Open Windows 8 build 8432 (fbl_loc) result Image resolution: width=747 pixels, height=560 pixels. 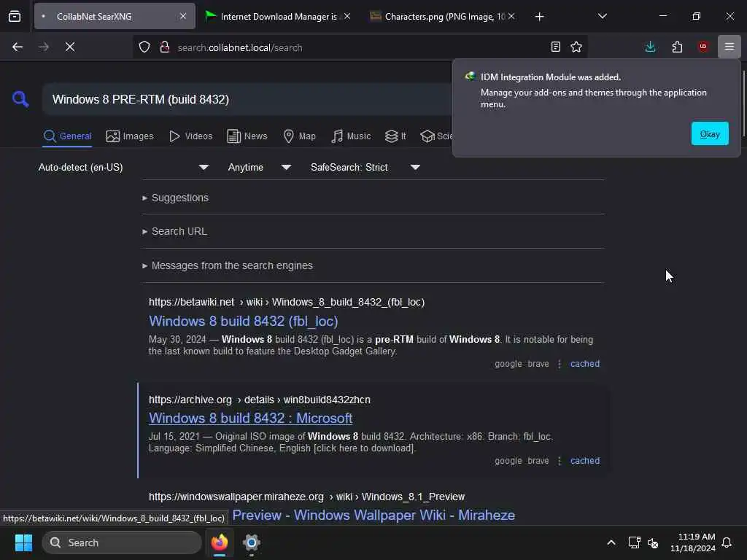243,321
